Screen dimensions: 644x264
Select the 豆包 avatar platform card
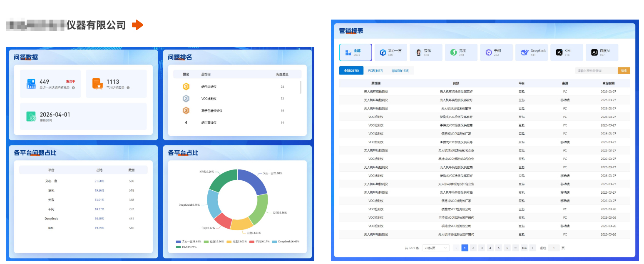[x=426, y=52]
